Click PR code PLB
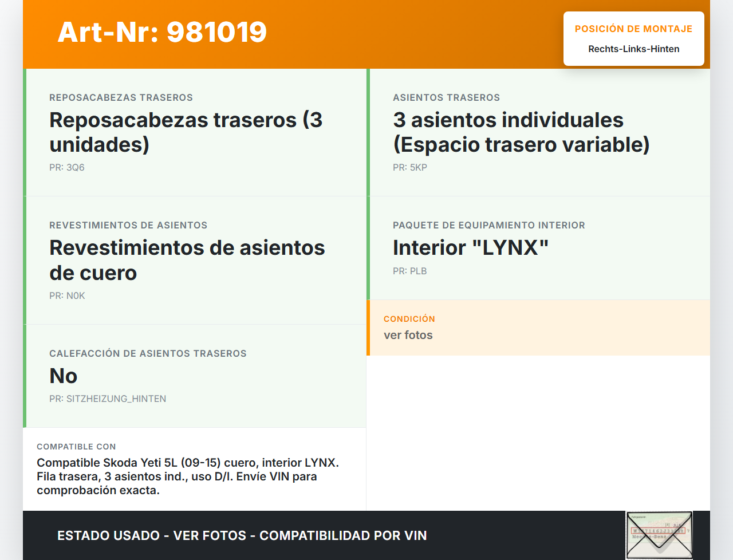733x560 pixels. click(410, 271)
